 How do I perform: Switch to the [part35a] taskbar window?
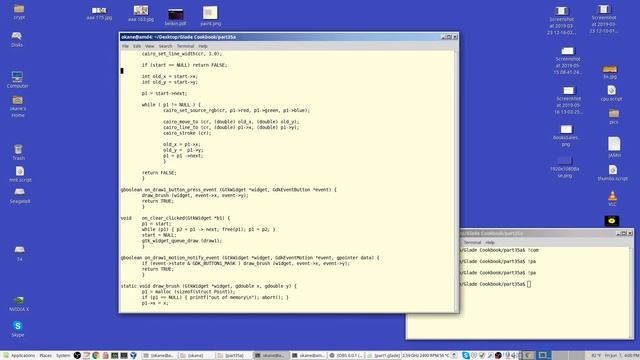(234, 356)
